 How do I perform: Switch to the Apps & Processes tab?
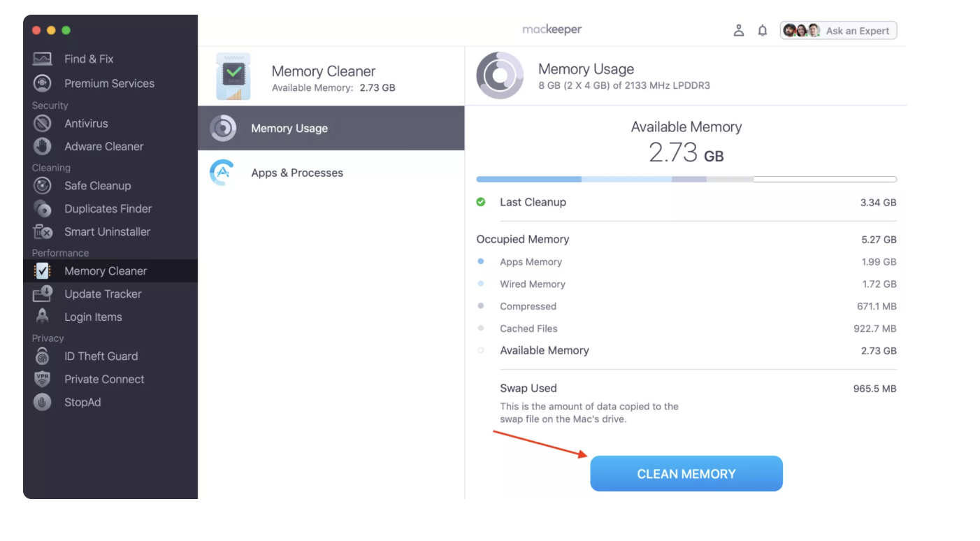(x=297, y=172)
